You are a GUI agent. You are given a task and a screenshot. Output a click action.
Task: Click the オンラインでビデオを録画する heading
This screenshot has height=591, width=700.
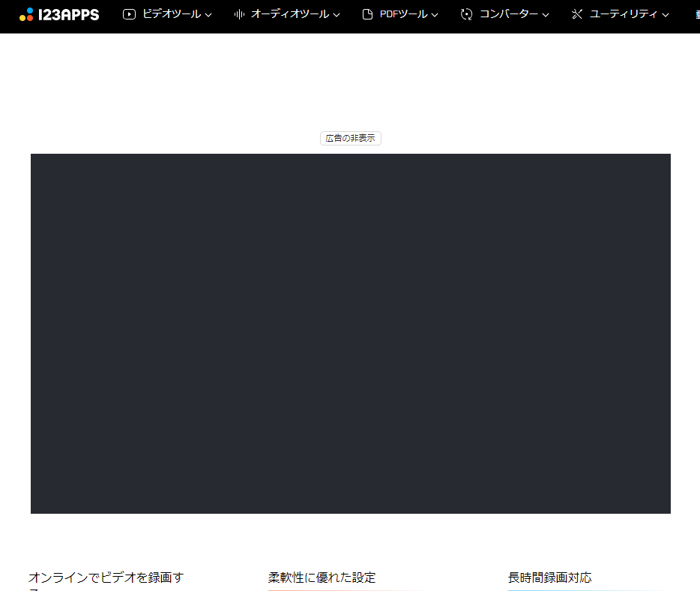(x=105, y=577)
